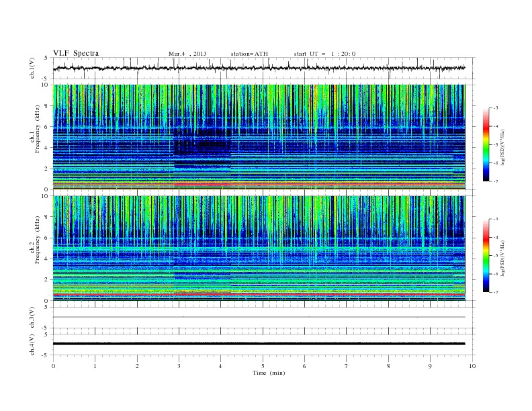Click the "4" frequency tick of ch.2 spectrogram

pyautogui.click(x=47, y=259)
